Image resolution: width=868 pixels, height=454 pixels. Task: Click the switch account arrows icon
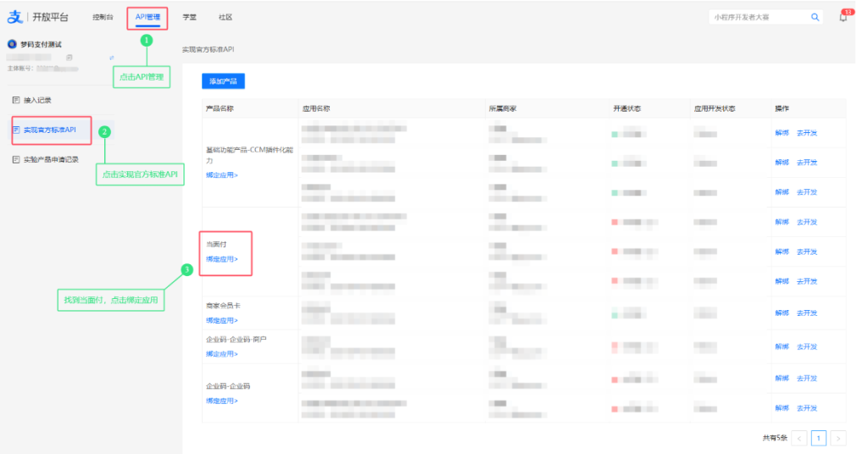coord(111,58)
